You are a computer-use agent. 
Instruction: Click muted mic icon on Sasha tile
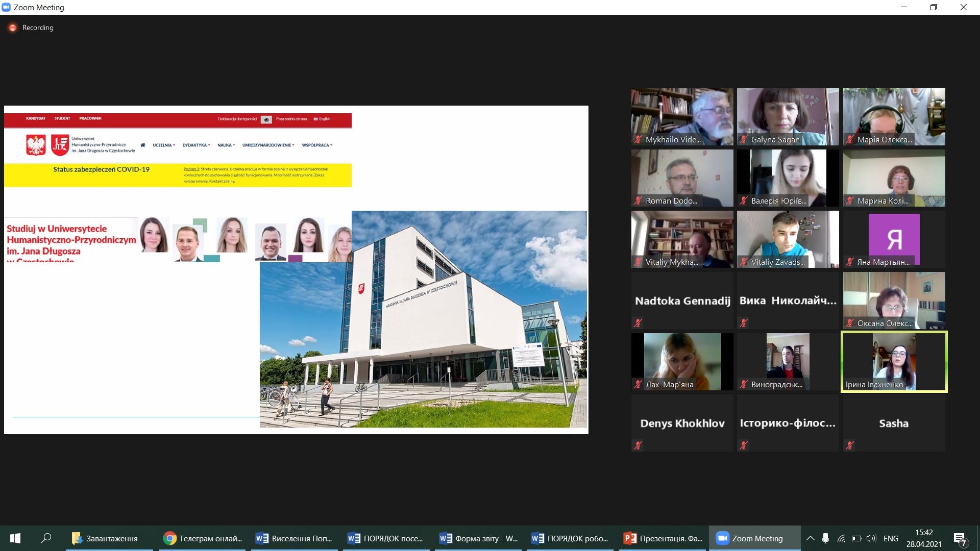[x=850, y=445]
